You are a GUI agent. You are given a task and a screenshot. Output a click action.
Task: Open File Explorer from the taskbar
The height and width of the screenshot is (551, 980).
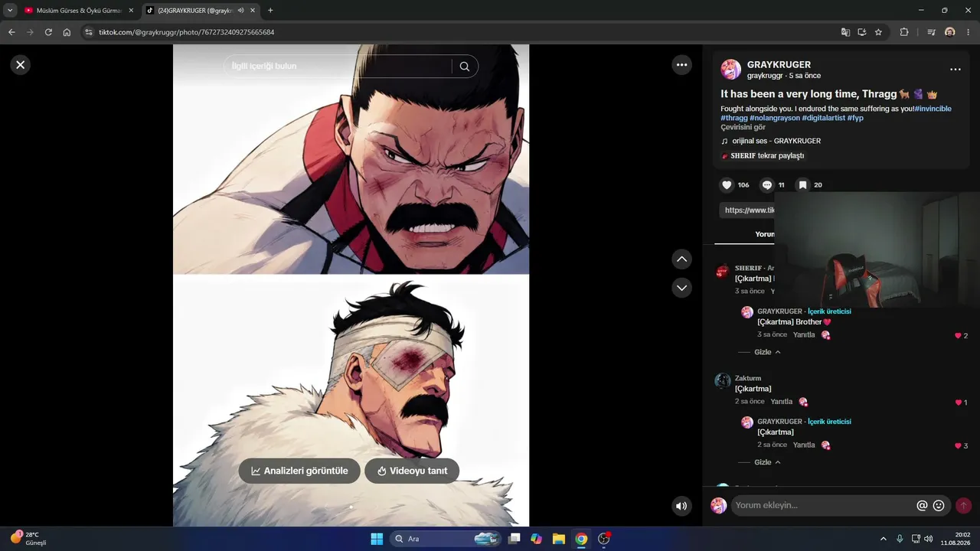click(x=559, y=539)
